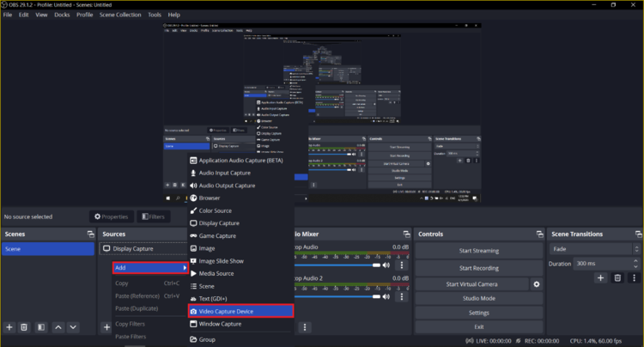Move scene up with arrow icon
The height and width of the screenshot is (347, 644).
coord(58,327)
